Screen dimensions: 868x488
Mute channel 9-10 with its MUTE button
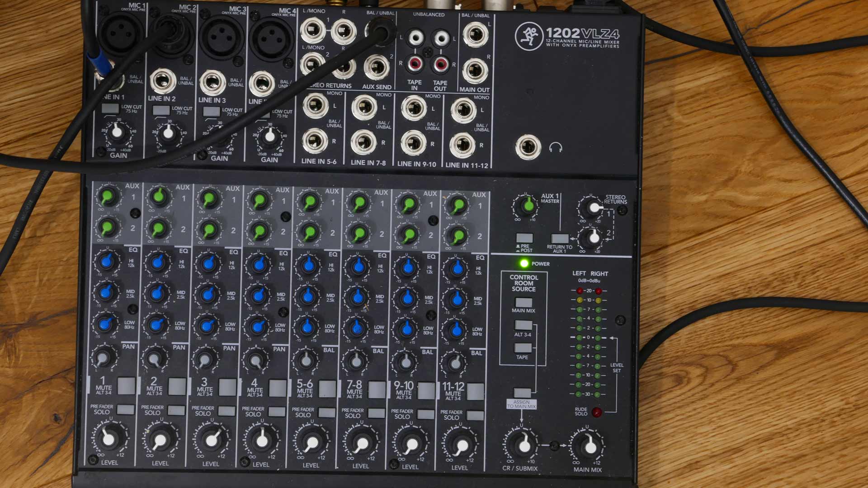click(426, 390)
